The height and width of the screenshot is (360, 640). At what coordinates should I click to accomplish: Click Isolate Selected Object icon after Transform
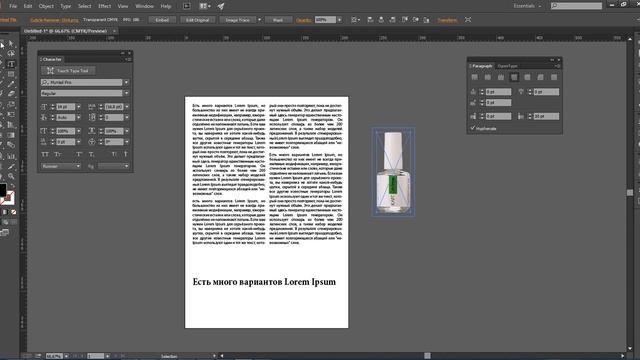(x=468, y=20)
